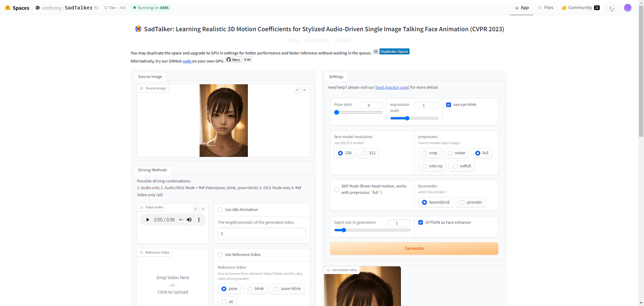Open the GitHub code link
This screenshot has width=644, height=306.
tap(187, 61)
